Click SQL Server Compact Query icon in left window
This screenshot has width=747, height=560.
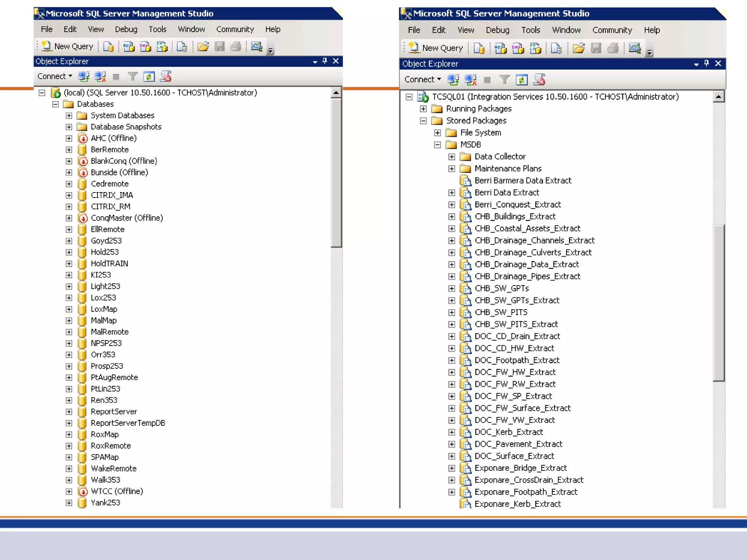pos(182,46)
